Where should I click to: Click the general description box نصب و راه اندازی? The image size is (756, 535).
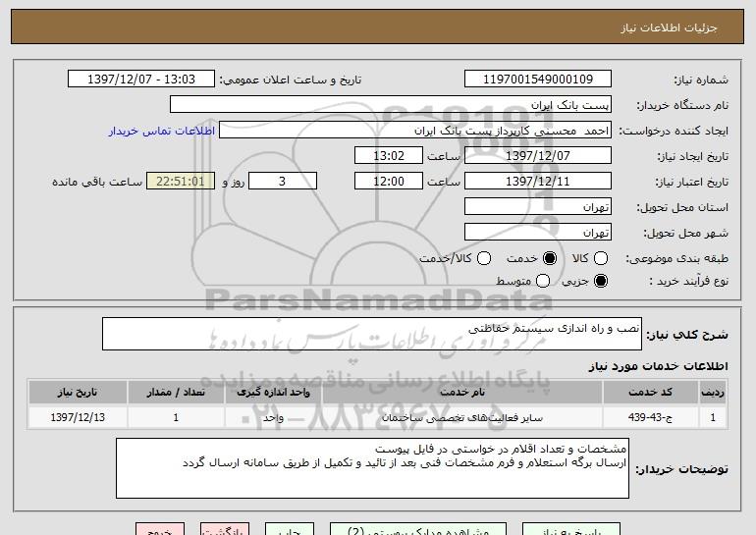tap(372, 334)
